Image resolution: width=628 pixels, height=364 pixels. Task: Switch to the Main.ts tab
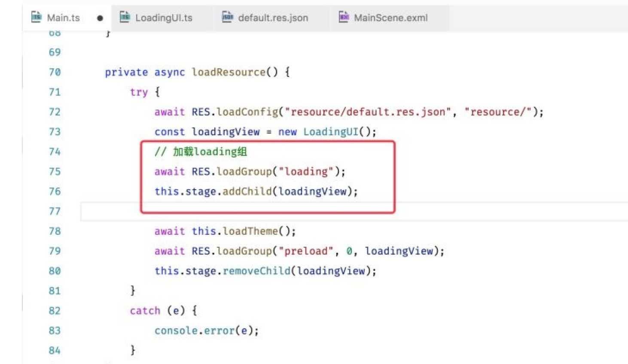coord(63,18)
